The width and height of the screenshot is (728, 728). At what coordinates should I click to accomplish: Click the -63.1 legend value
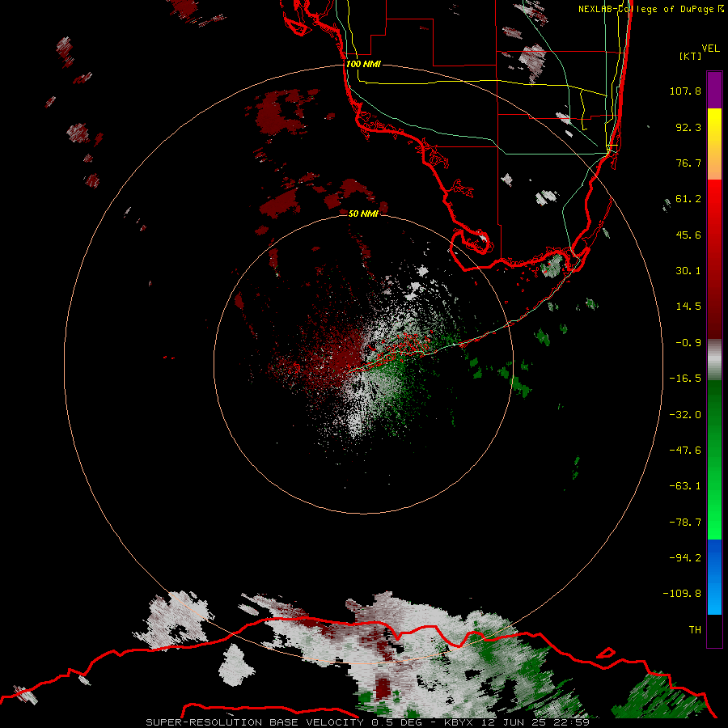(x=685, y=486)
